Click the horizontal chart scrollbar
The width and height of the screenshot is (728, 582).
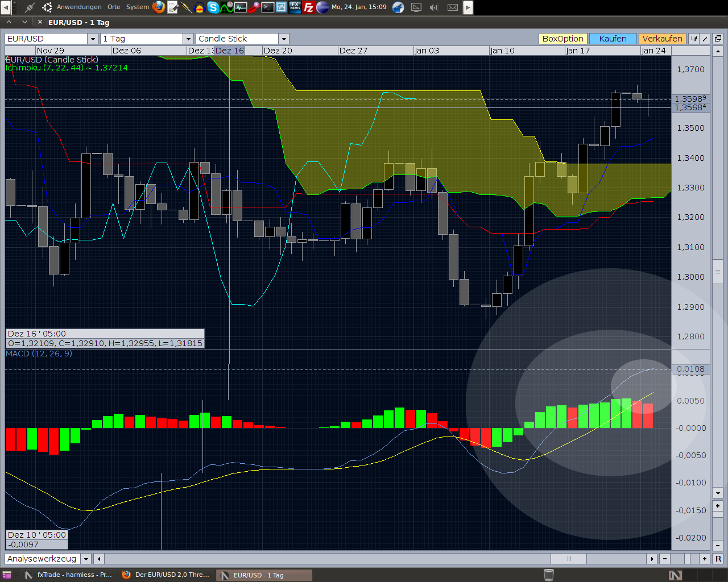(568, 559)
